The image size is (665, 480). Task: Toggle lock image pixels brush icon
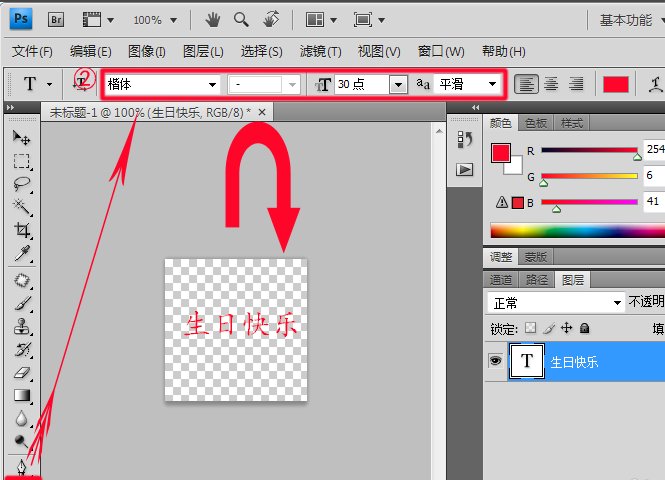[x=549, y=328]
